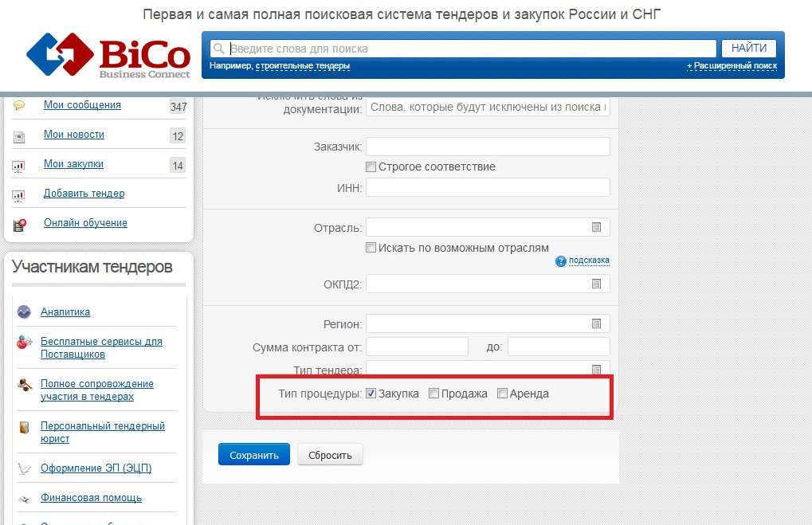Open Бесплатные сервисы для Поставщиков
Screen dimensions: 812x525
coord(101,348)
